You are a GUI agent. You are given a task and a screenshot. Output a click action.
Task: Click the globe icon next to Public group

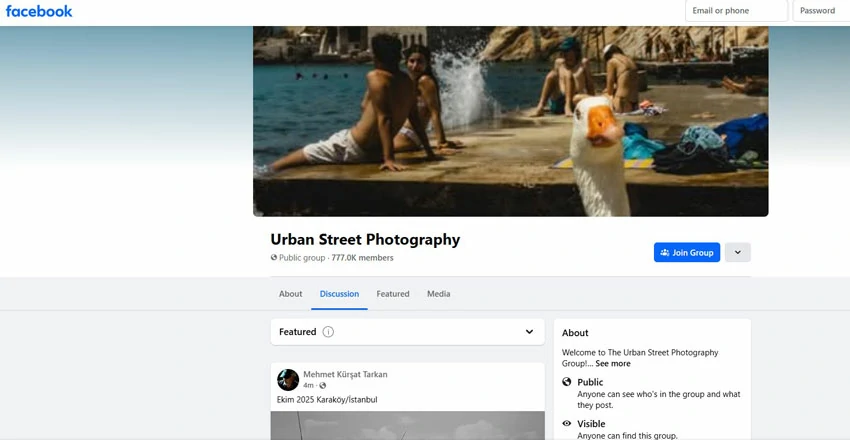(274, 258)
